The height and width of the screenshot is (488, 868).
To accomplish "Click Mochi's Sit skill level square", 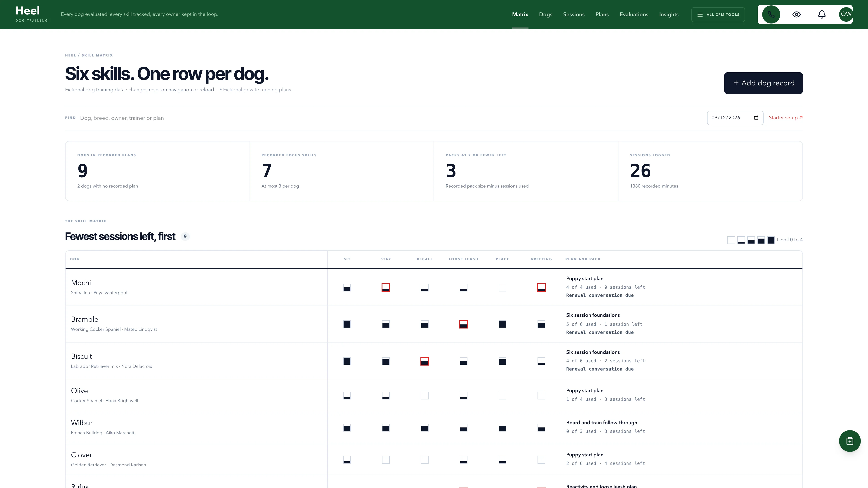I will tap(347, 288).
